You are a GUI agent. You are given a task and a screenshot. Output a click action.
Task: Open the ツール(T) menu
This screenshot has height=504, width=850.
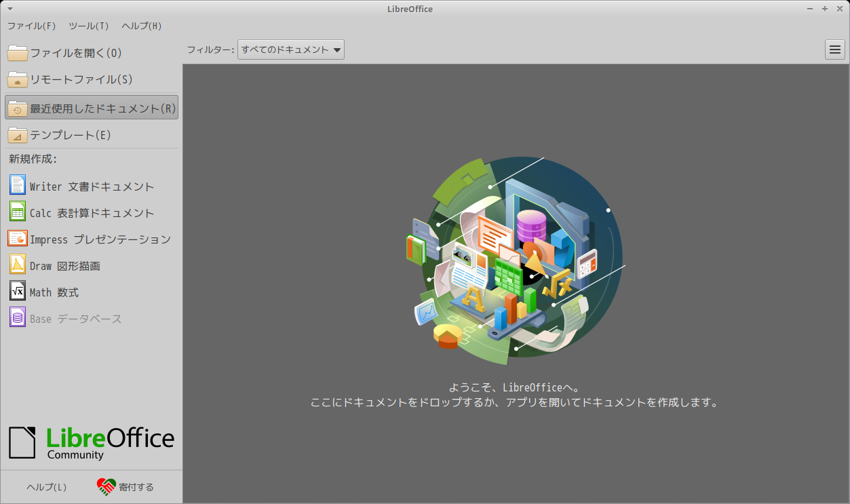tap(89, 26)
